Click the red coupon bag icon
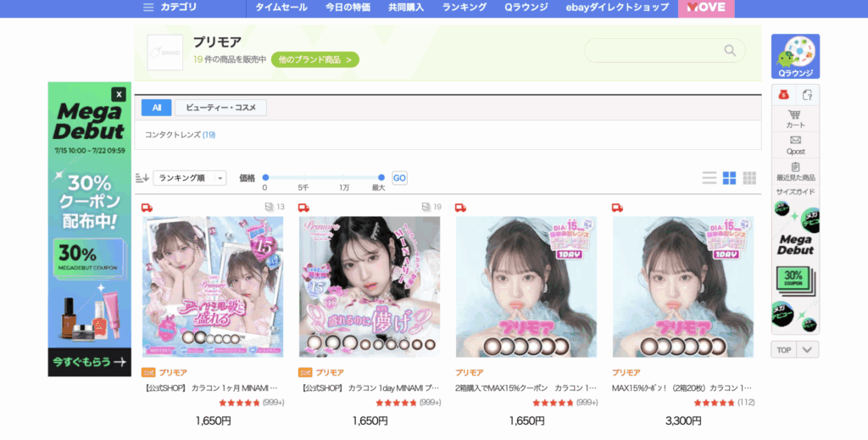This screenshot has width=868, height=440. click(x=783, y=95)
